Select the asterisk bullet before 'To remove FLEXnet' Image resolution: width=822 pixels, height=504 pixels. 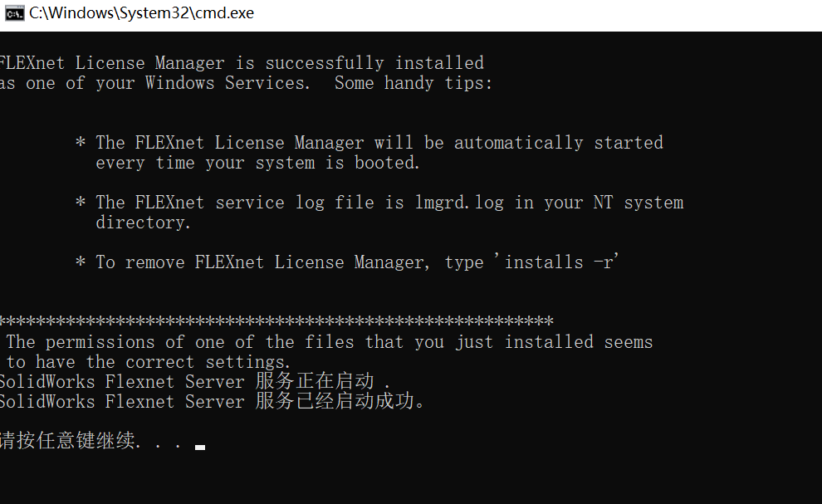[81, 262]
